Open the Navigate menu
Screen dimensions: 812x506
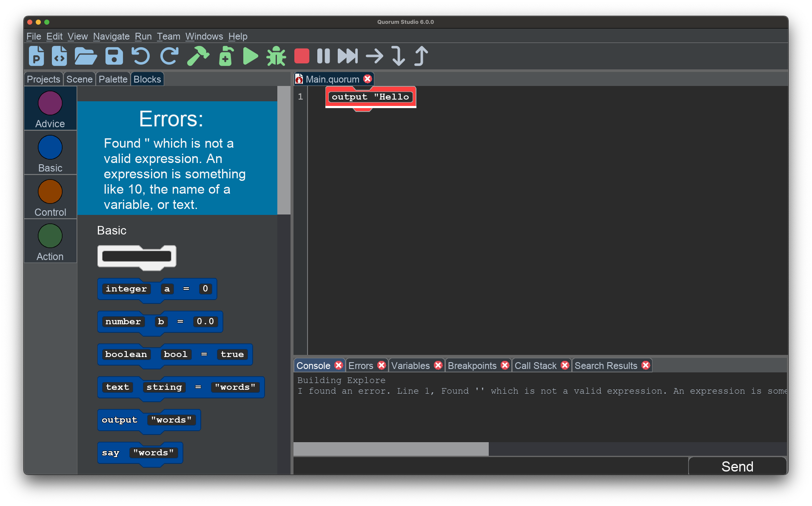[x=111, y=37]
